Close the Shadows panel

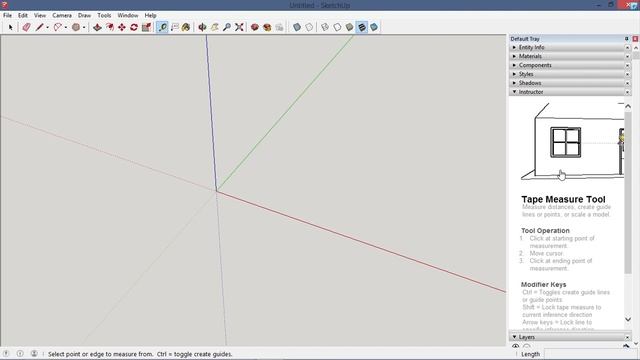point(627,83)
